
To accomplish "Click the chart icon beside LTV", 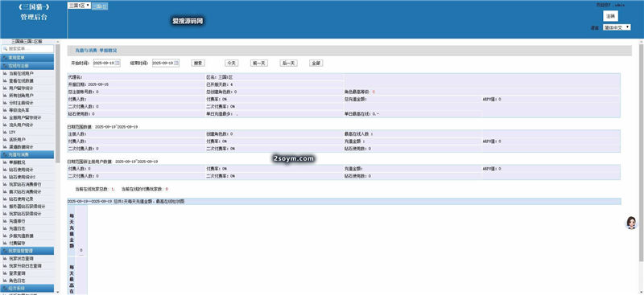I will 5,132.
